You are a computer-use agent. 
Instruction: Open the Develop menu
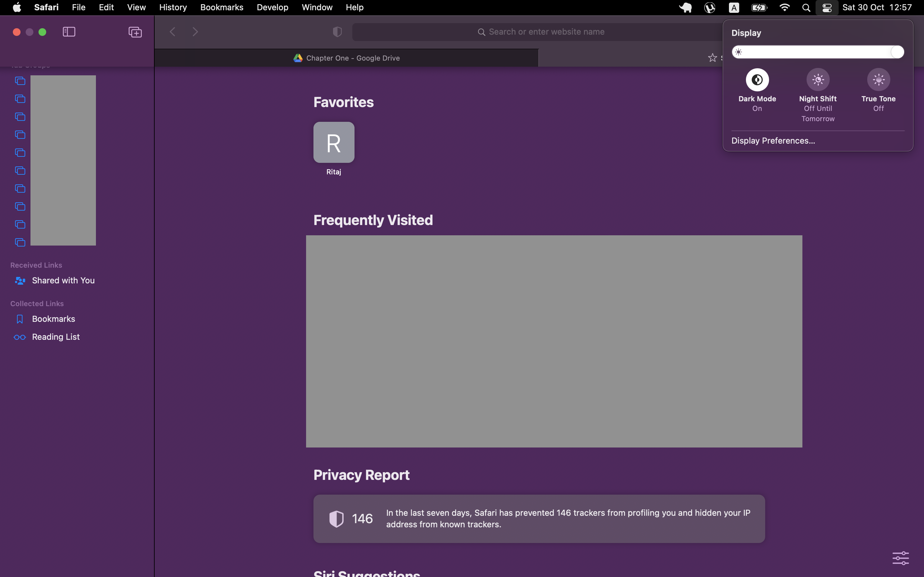(272, 8)
